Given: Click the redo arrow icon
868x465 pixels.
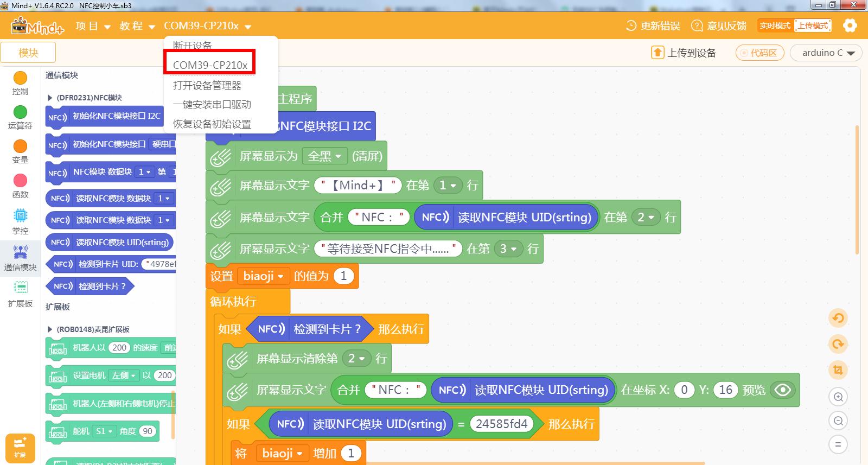Looking at the screenshot, I should (838, 344).
